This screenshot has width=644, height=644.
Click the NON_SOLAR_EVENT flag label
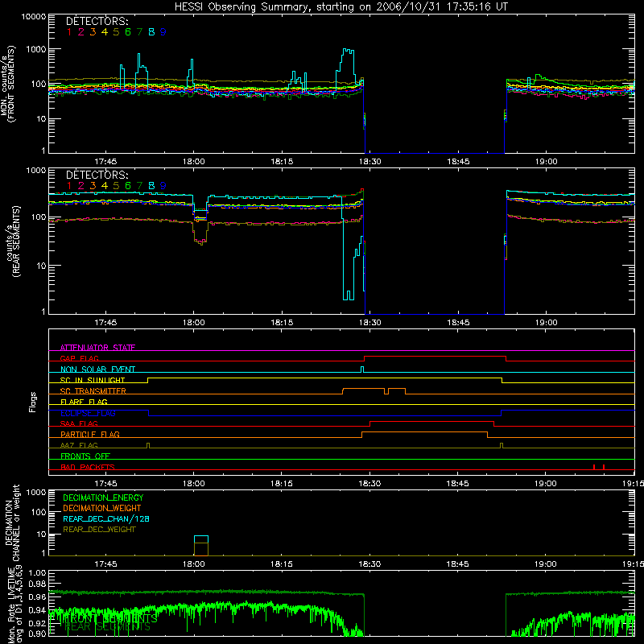coord(97,369)
